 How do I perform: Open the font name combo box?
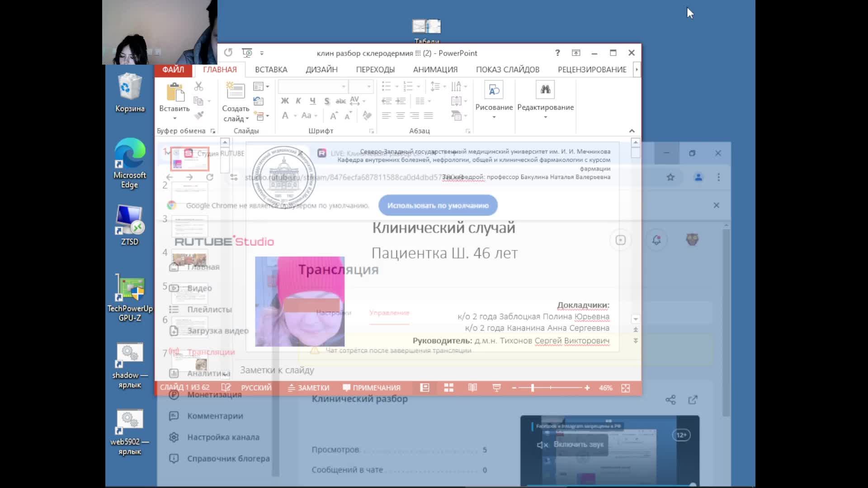click(x=312, y=86)
